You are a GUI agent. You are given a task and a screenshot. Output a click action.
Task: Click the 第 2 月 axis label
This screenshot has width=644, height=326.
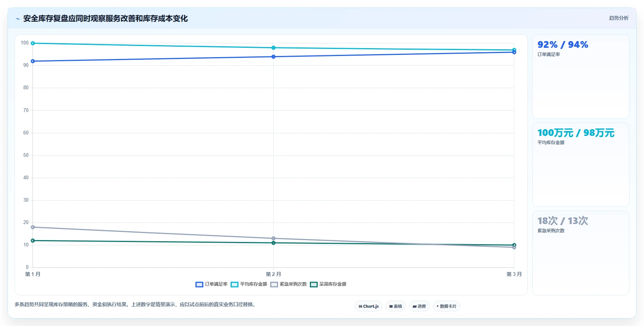coord(274,274)
